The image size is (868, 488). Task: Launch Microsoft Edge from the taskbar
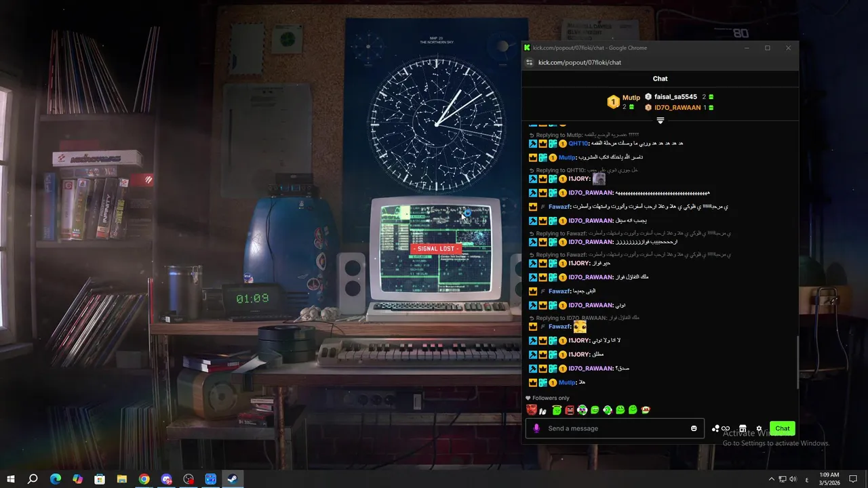click(x=56, y=479)
